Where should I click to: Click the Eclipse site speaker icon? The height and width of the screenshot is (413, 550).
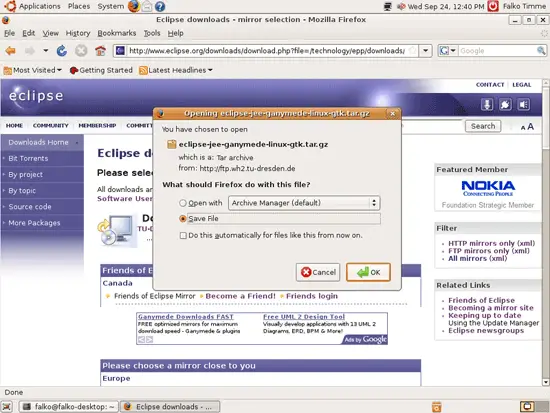click(x=524, y=104)
